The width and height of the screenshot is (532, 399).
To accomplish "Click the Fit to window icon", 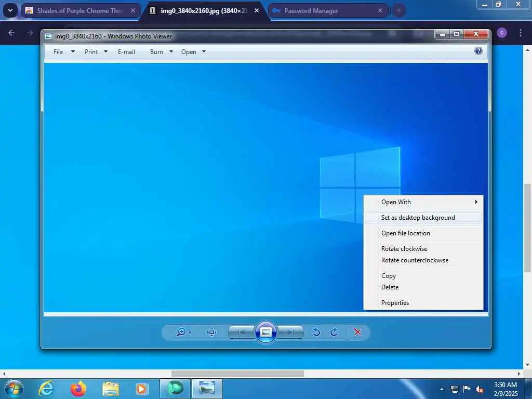I will (212, 332).
